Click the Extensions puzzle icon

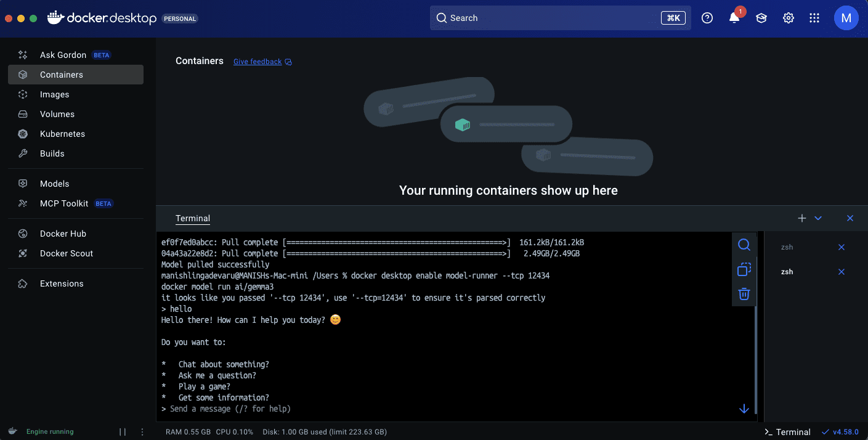(23, 283)
